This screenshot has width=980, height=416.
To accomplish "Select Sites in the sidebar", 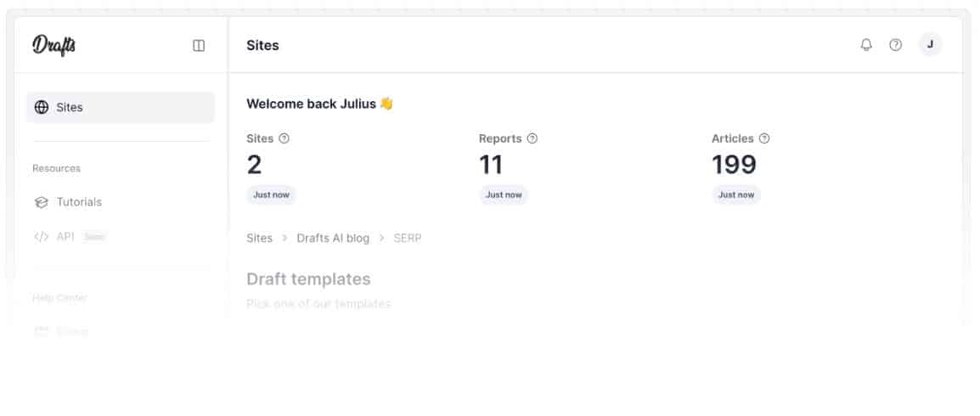I will [70, 108].
